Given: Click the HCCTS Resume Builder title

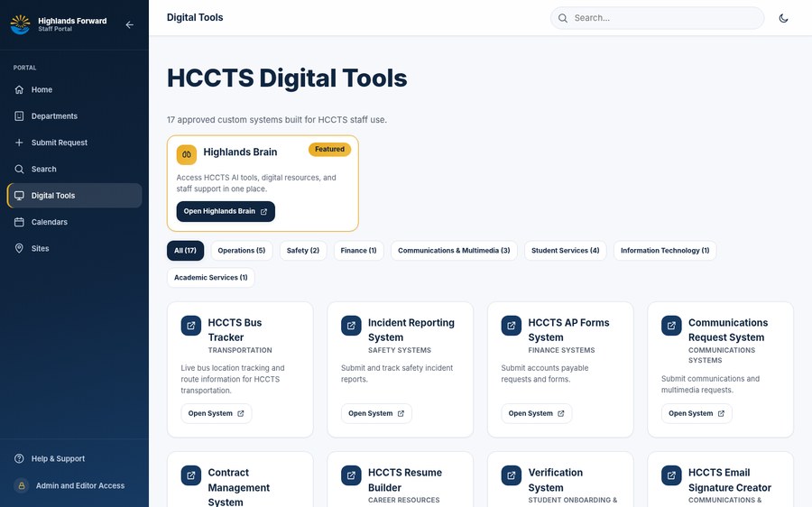Looking at the screenshot, I should pyautogui.click(x=405, y=480).
